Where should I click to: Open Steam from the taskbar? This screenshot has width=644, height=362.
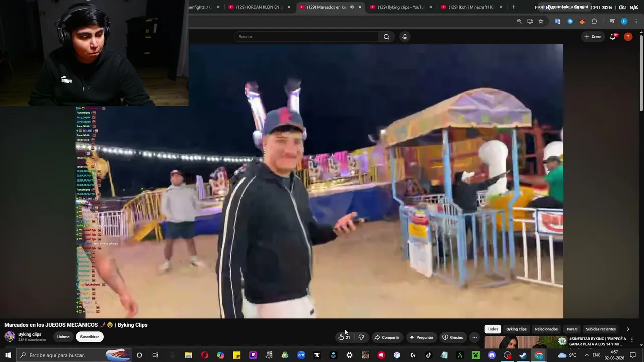coord(523,355)
